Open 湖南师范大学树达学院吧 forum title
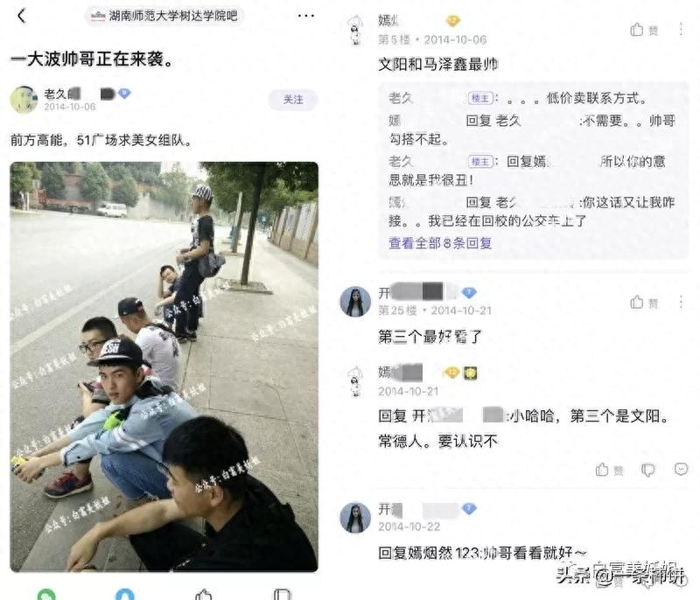The width and height of the screenshot is (700, 600). click(x=164, y=16)
